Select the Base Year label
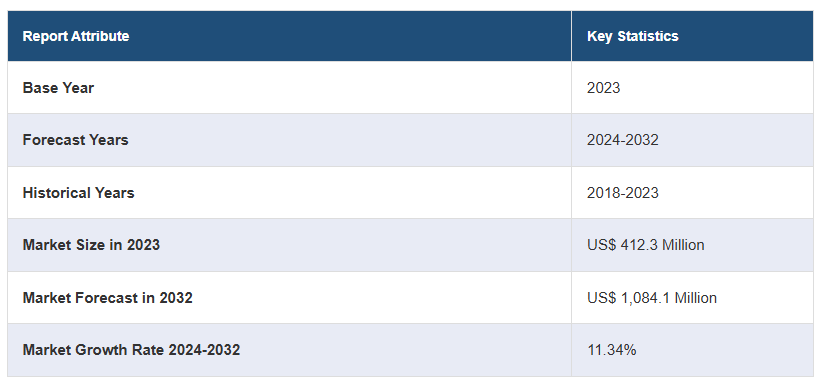Screen dimensions: 820x386 [58, 87]
